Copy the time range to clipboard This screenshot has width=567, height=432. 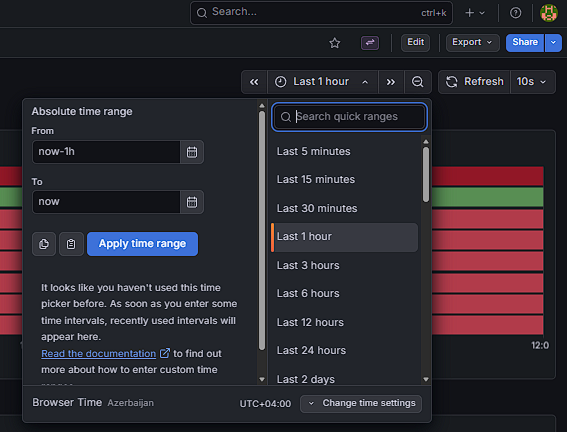click(44, 244)
